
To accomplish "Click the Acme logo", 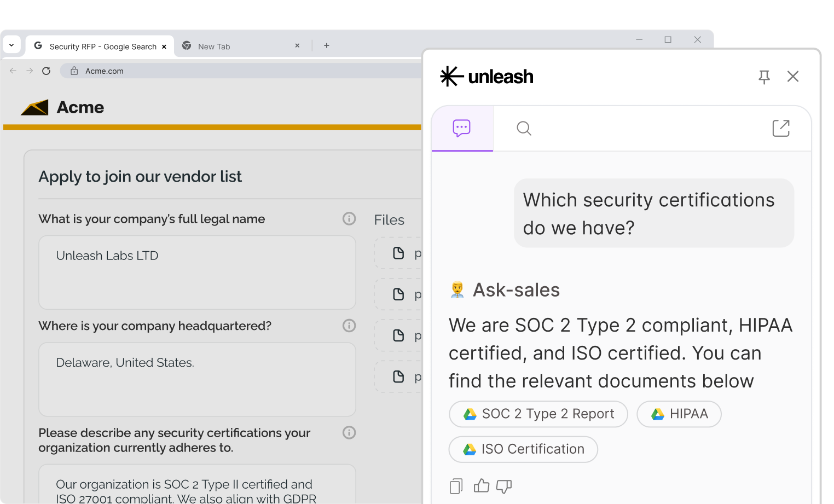I will 62,107.
